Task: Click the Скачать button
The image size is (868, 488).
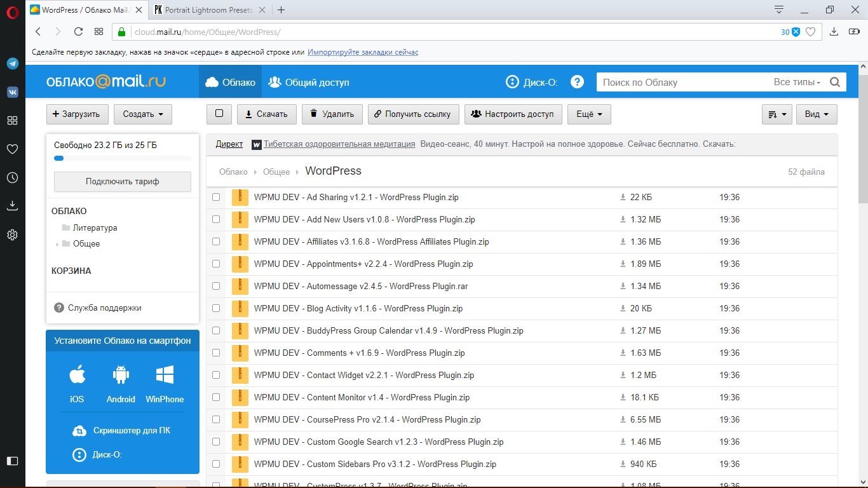Action: 267,114
